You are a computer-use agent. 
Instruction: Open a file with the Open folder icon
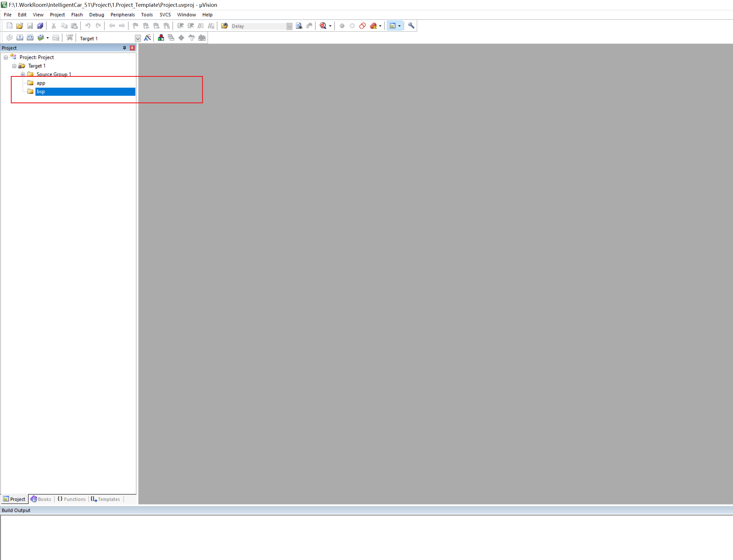click(20, 26)
